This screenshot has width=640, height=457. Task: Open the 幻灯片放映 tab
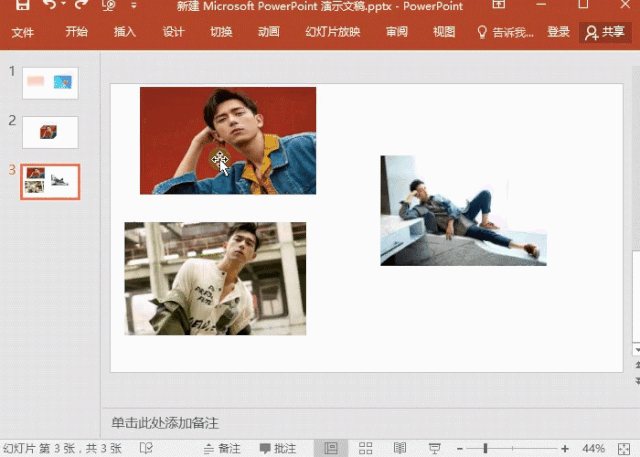coord(333,31)
